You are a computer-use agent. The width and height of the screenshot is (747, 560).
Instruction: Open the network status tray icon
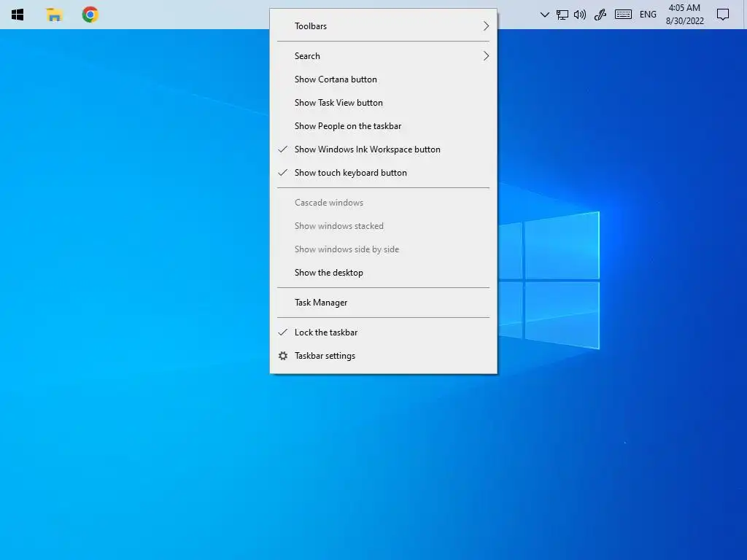tap(562, 15)
